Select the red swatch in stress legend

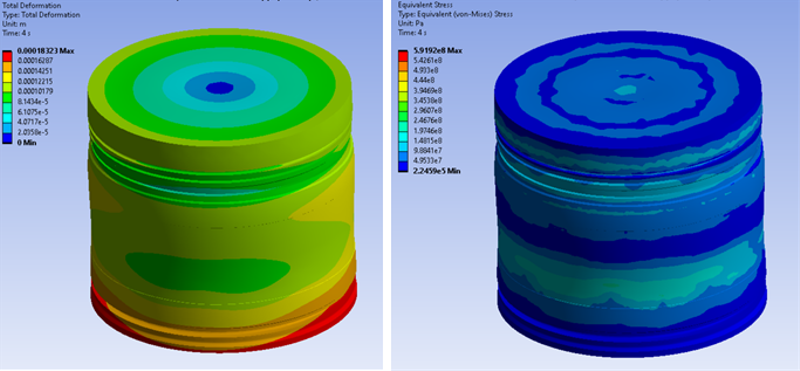[x=403, y=56]
